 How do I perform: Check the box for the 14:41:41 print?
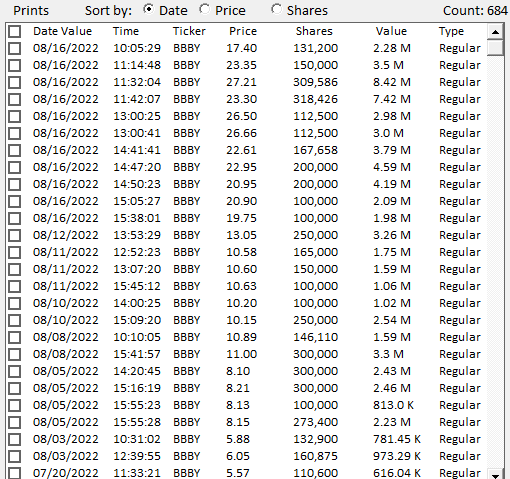click(x=15, y=150)
